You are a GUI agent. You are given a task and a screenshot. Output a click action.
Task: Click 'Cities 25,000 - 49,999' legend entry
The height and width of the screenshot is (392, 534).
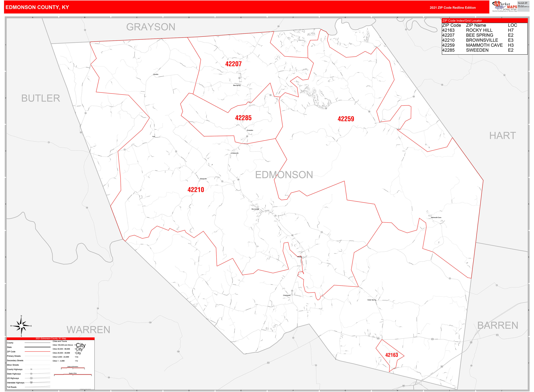61,353
